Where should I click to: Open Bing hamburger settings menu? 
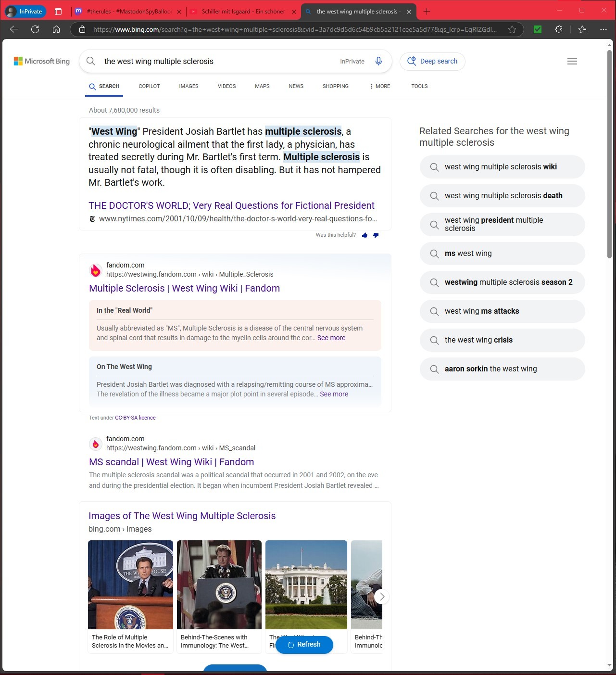(572, 61)
